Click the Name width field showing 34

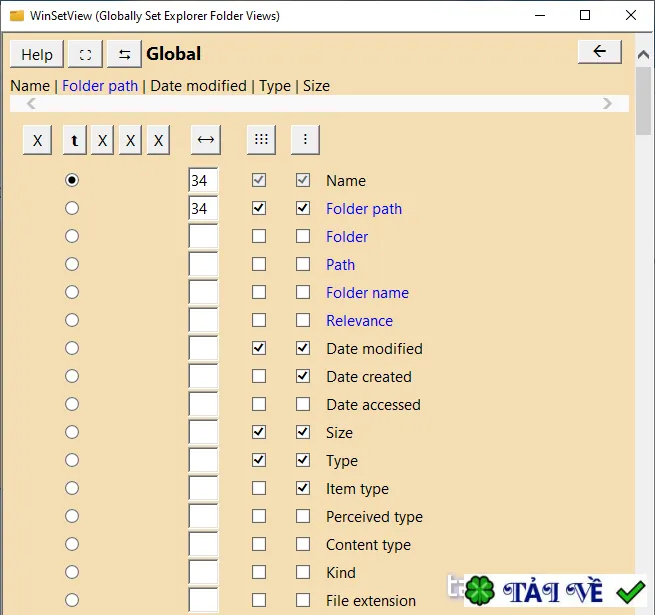[203, 180]
